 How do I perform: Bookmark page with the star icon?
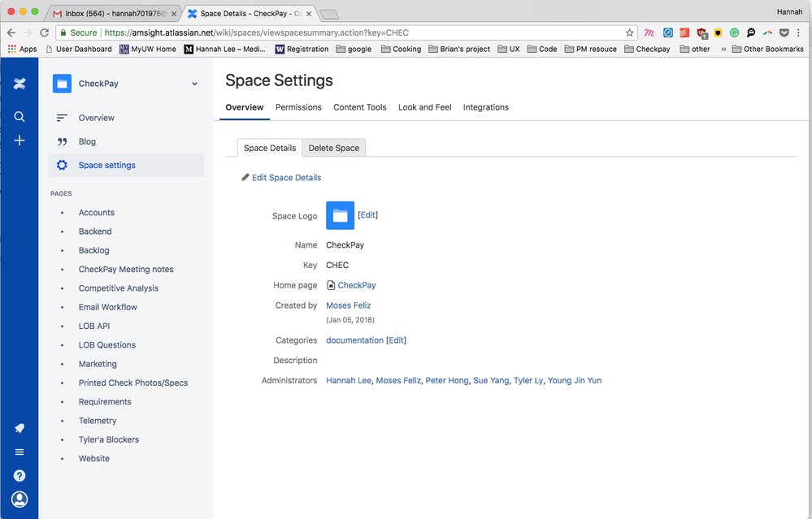(629, 32)
